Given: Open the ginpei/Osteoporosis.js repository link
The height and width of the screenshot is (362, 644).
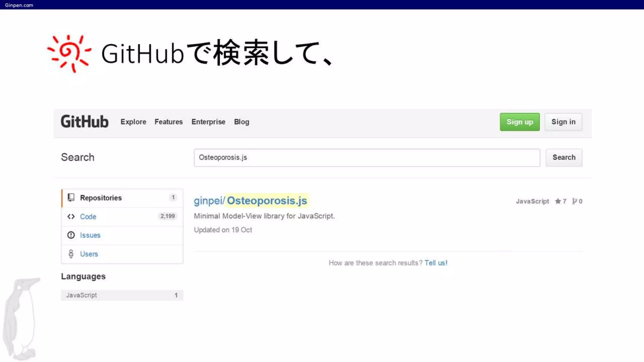Looking at the screenshot, I should [x=250, y=200].
